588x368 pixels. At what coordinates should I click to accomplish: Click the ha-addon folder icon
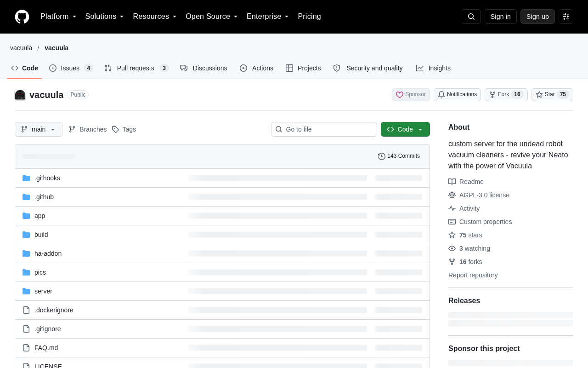[x=26, y=253]
